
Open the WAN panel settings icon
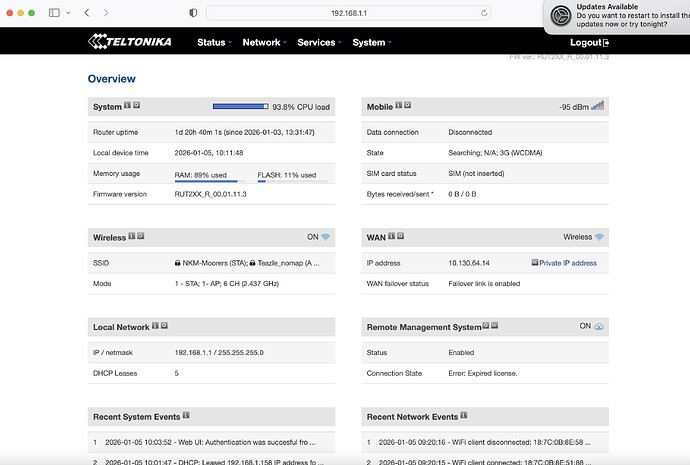coord(400,237)
